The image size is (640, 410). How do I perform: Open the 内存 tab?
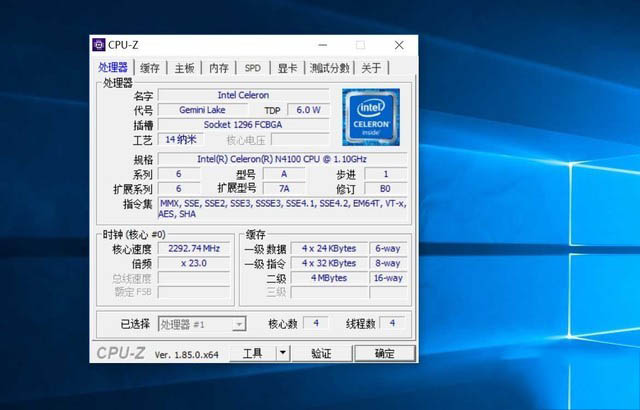tap(219, 68)
